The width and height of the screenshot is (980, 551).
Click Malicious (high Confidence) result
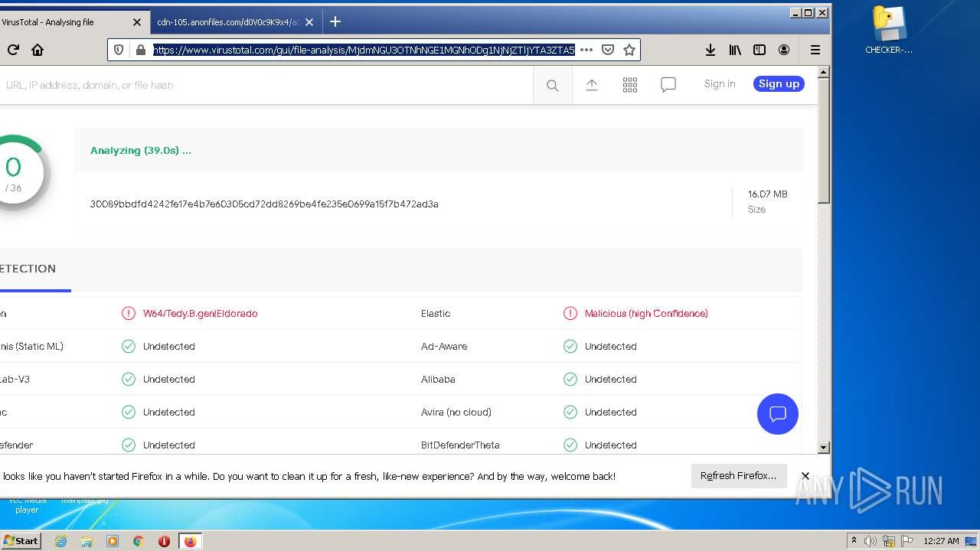tap(646, 314)
